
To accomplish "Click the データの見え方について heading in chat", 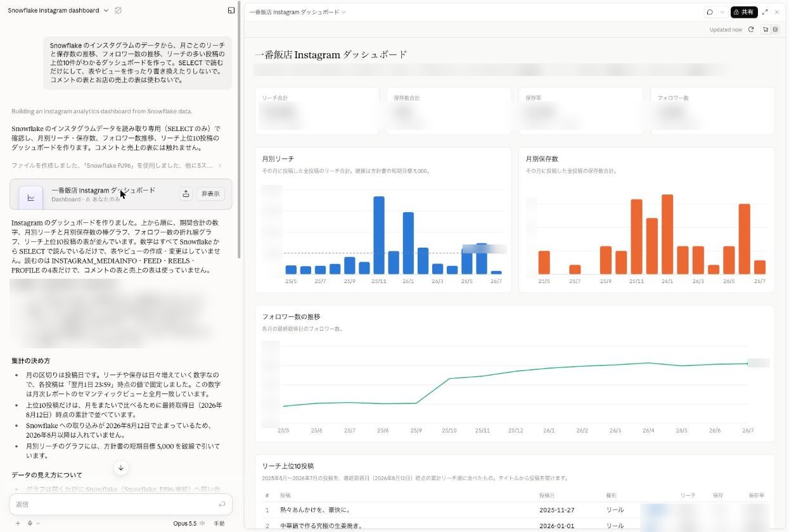I will pos(47,474).
